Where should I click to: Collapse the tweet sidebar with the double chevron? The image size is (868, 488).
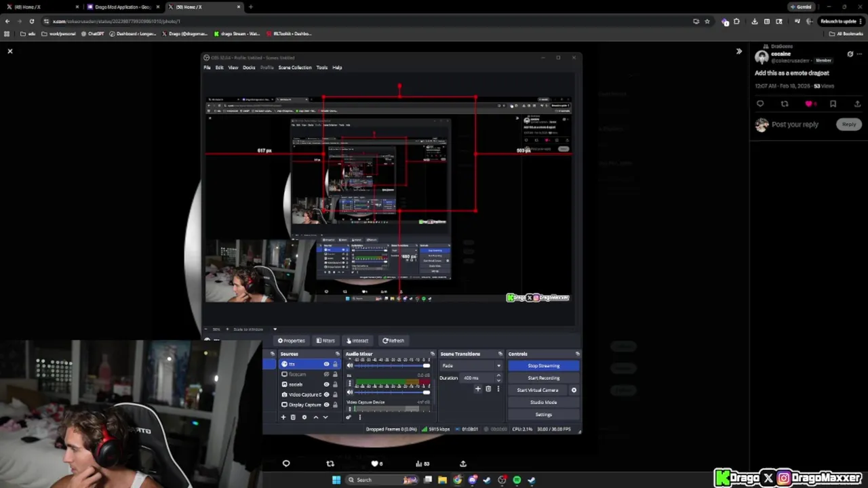coord(738,51)
